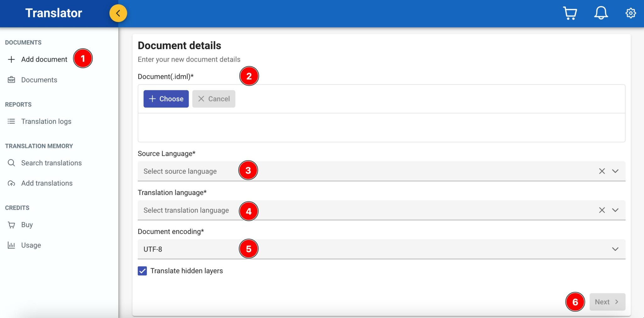Click the plus icon beside Add document
This screenshot has height=318, width=644.
pyautogui.click(x=11, y=60)
